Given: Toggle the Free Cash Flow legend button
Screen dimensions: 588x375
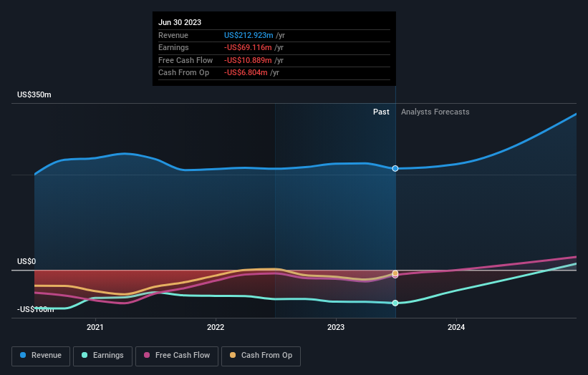Looking at the screenshot, I should pos(177,356).
